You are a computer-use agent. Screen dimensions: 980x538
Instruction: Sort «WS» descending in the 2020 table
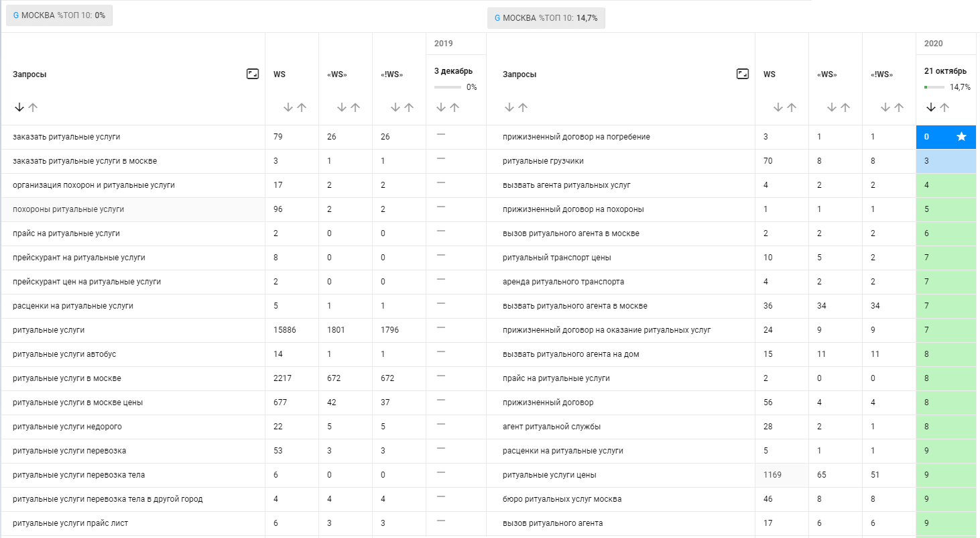point(832,107)
